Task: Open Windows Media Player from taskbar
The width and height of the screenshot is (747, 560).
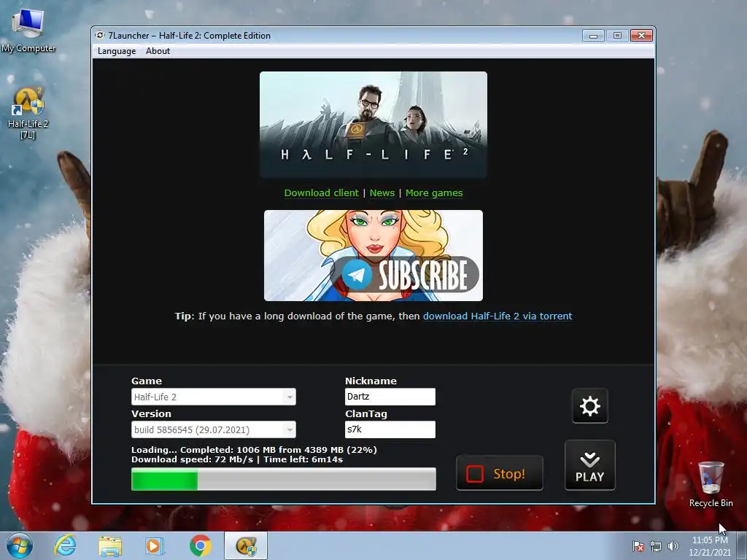Action: pos(154,545)
